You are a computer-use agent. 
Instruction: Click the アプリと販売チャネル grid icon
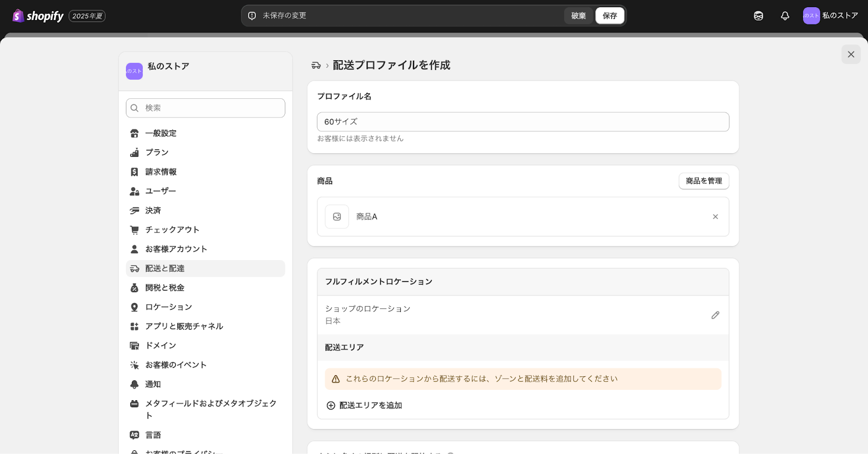(x=135, y=326)
